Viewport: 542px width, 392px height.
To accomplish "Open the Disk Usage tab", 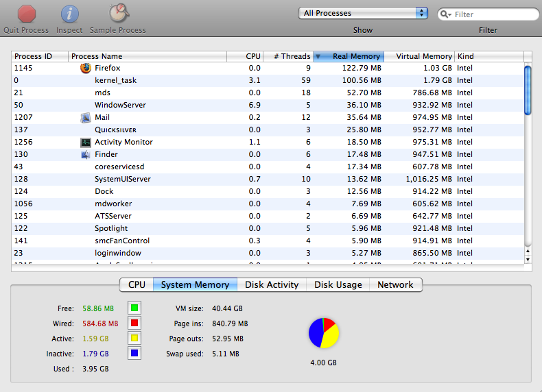I will (x=338, y=284).
